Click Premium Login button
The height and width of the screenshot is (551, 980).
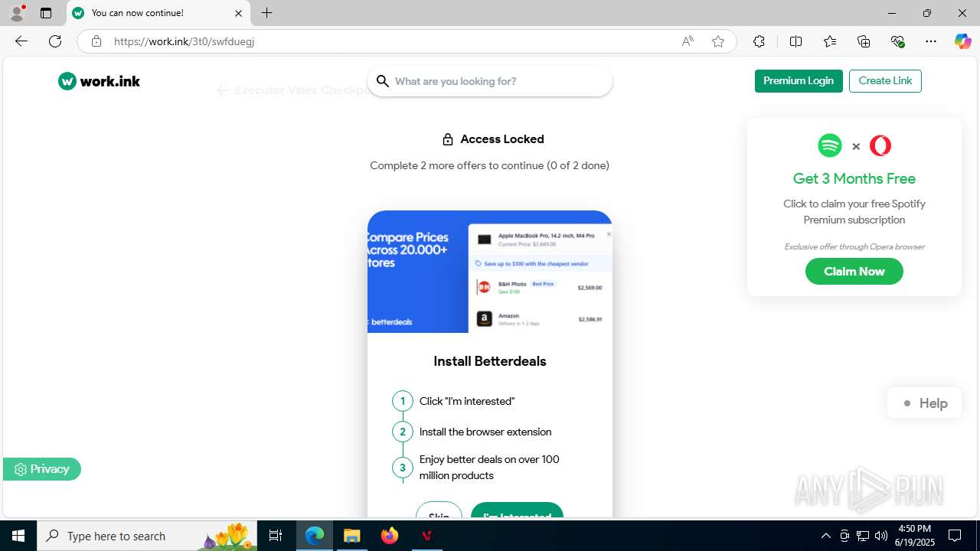pos(799,81)
